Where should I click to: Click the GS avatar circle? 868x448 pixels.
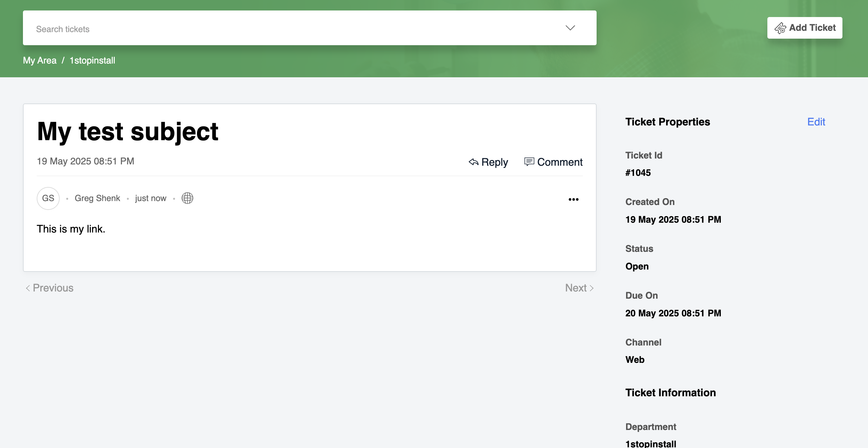pos(48,198)
